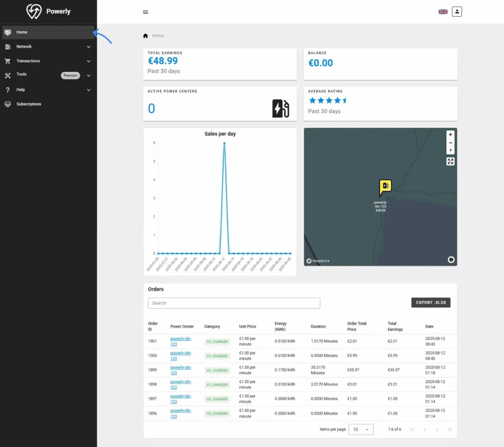Viewport: 504px width, 447px height.
Task: Click the map info attribution icon
Action: tap(451, 260)
